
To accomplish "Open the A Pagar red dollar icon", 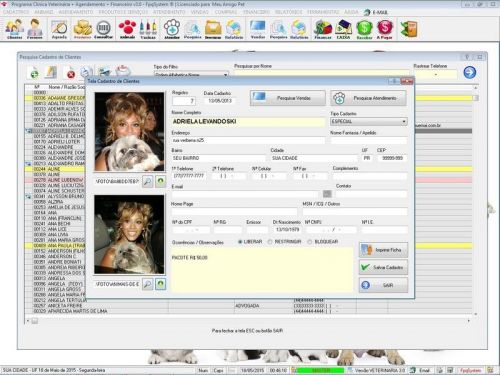I will coord(384,29).
